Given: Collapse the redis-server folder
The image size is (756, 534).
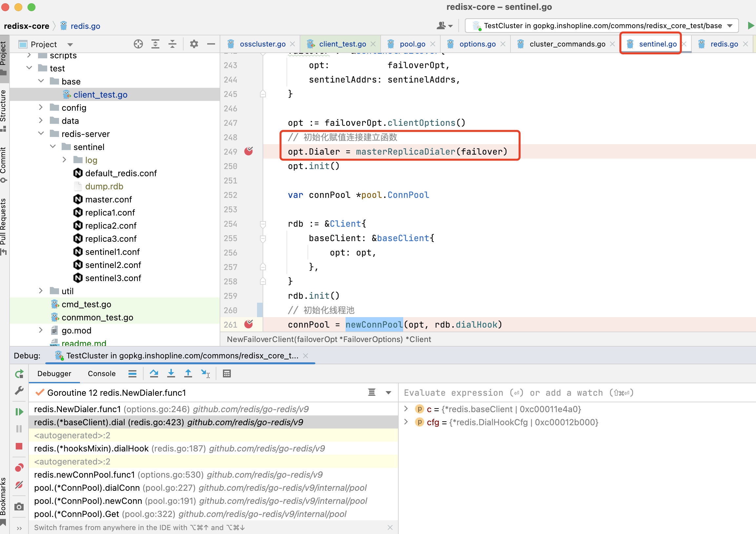Looking at the screenshot, I should (41, 134).
